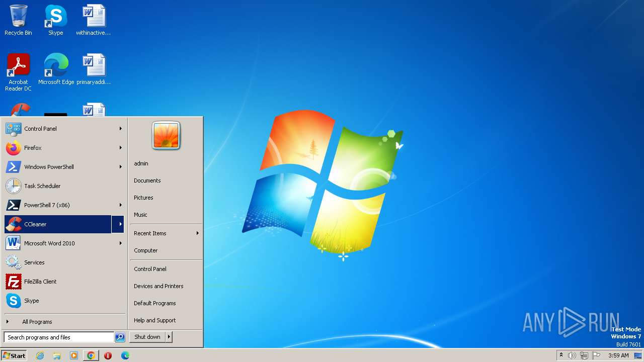Click the Start button
The width and height of the screenshot is (644, 362).
14,355
